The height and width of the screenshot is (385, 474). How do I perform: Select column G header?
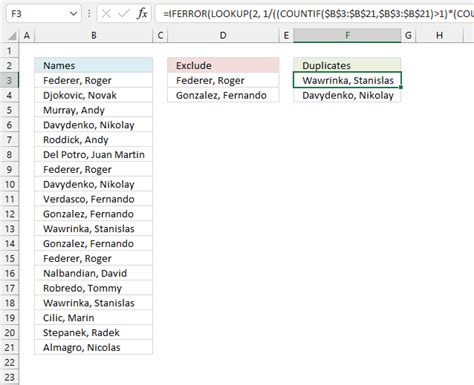[x=408, y=35]
